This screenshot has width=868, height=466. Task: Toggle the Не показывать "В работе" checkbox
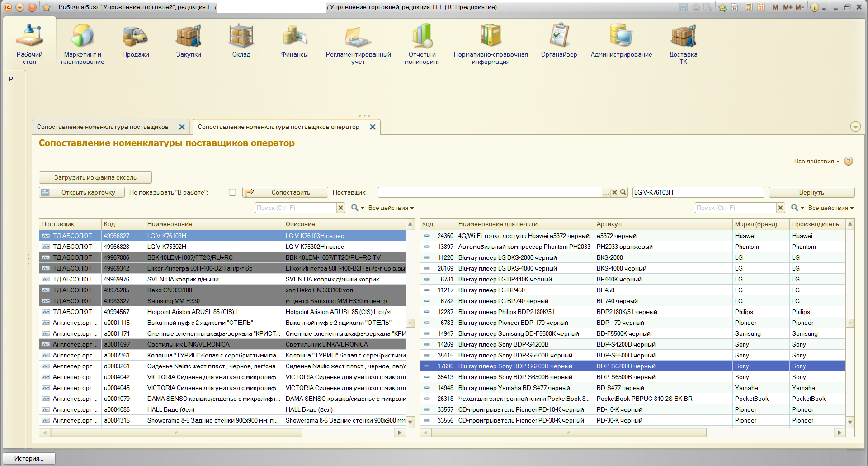click(232, 192)
